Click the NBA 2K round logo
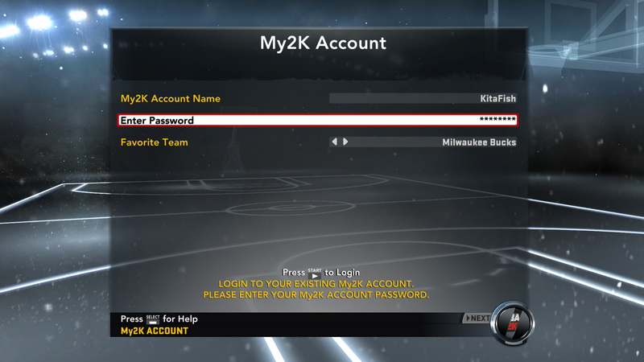Viewport: 644px width, 362px height. 513,323
